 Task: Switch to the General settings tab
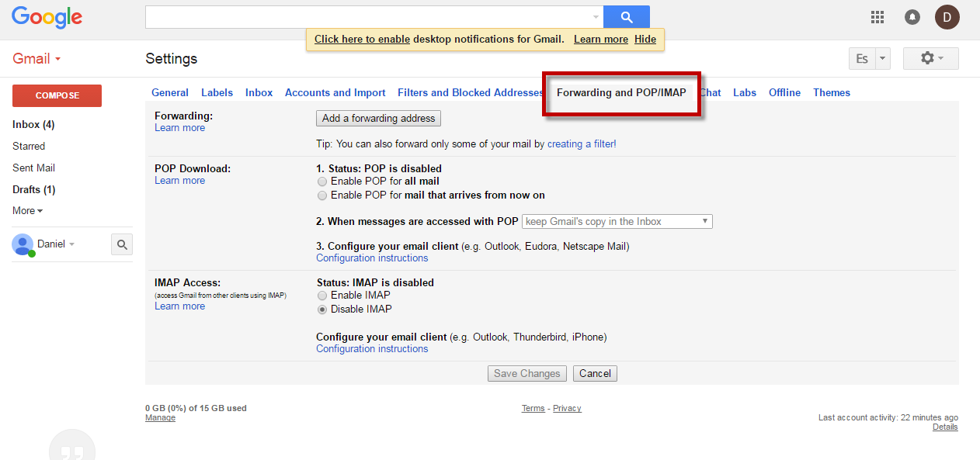click(x=169, y=93)
